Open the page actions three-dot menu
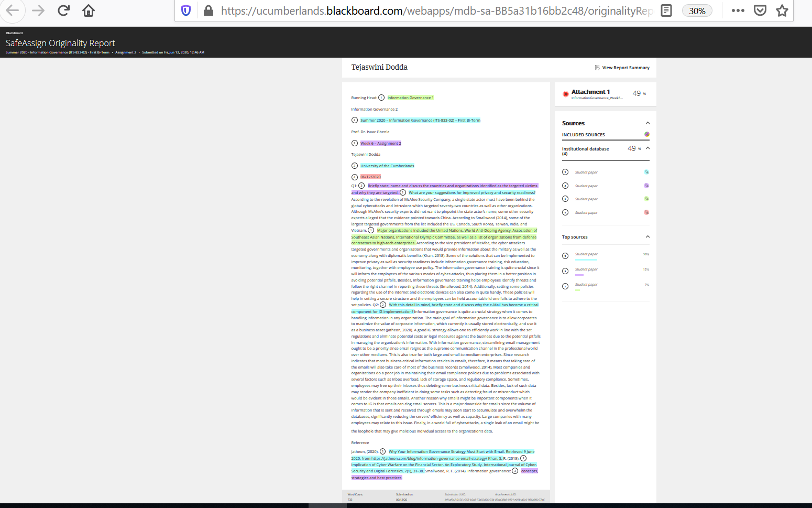Viewport: 812px width, 508px height. [x=738, y=10]
